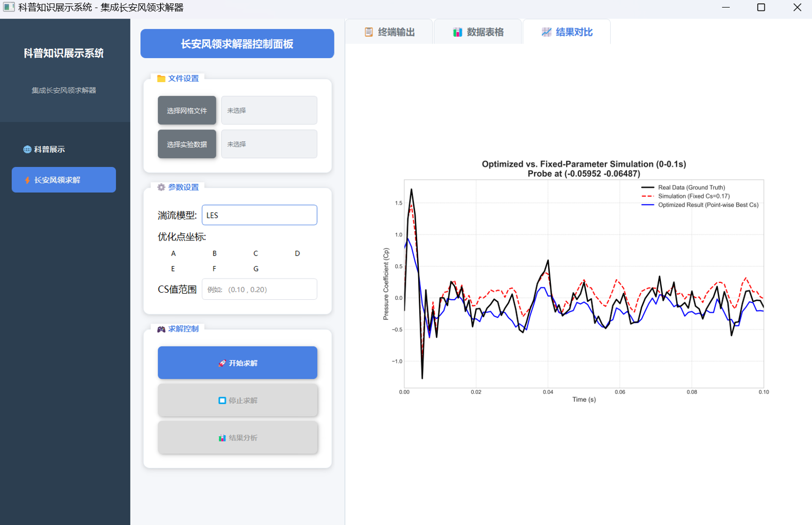Toggle optimization point D
Viewport: 812px width, 525px height.
coord(297,254)
